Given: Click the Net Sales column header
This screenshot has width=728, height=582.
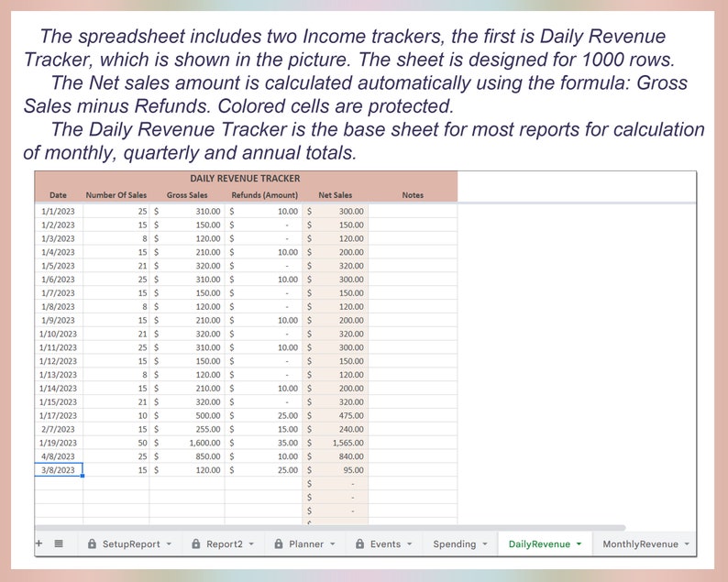Looking at the screenshot, I should (x=336, y=195).
